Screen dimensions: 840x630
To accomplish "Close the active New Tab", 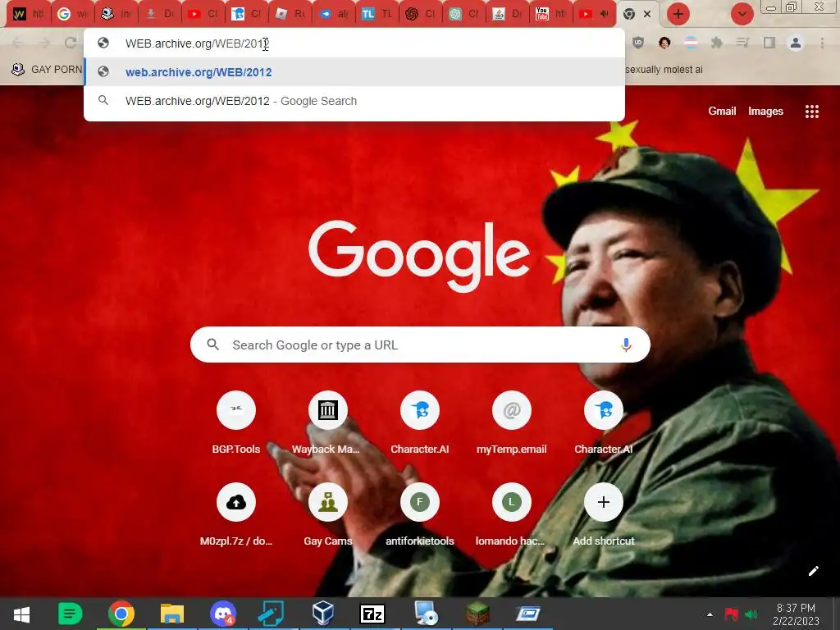I will [647, 15].
